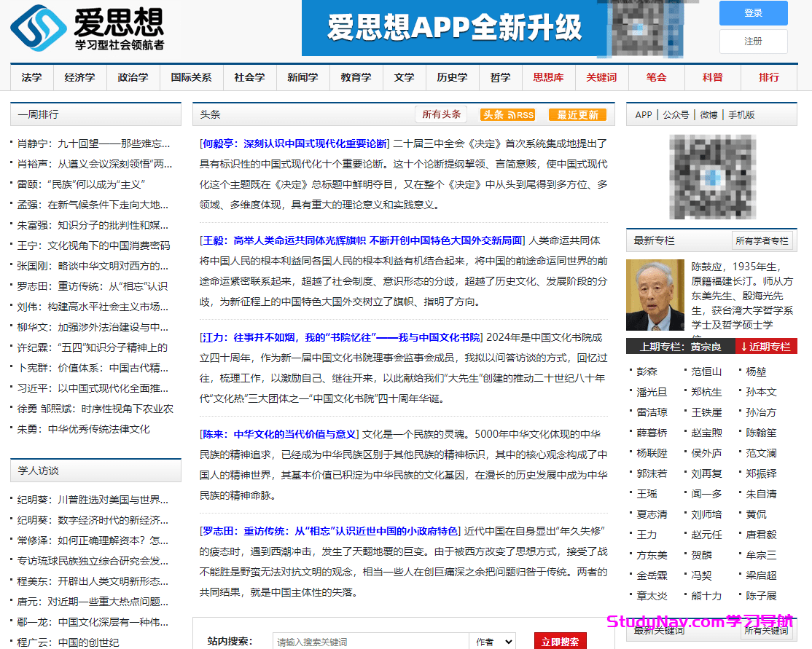
Task: Click the 注册 button
Action: [753, 42]
